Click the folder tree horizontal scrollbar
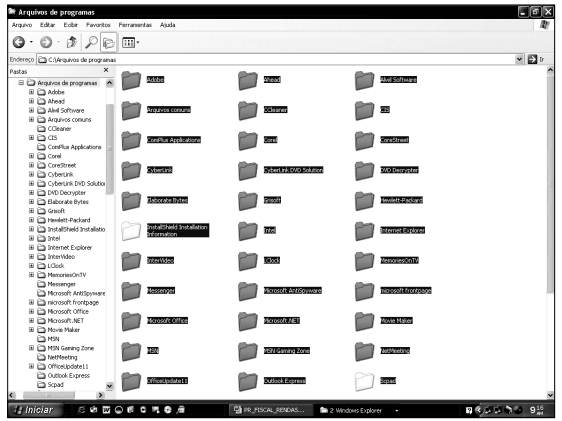 pyautogui.click(x=56, y=395)
